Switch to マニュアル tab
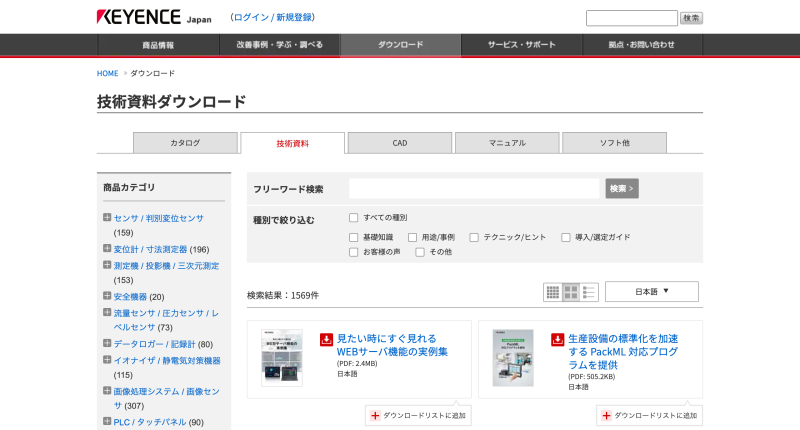The width and height of the screenshot is (800, 430). tap(507, 143)
